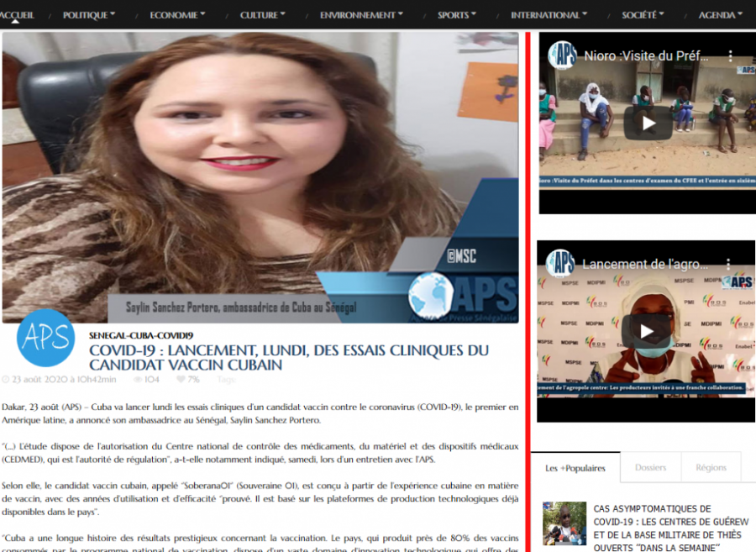Screen dimensions: 756x552
Task: Expand the ENVIRONNEMENT dropdown arrow
Action: coord(400,14)
